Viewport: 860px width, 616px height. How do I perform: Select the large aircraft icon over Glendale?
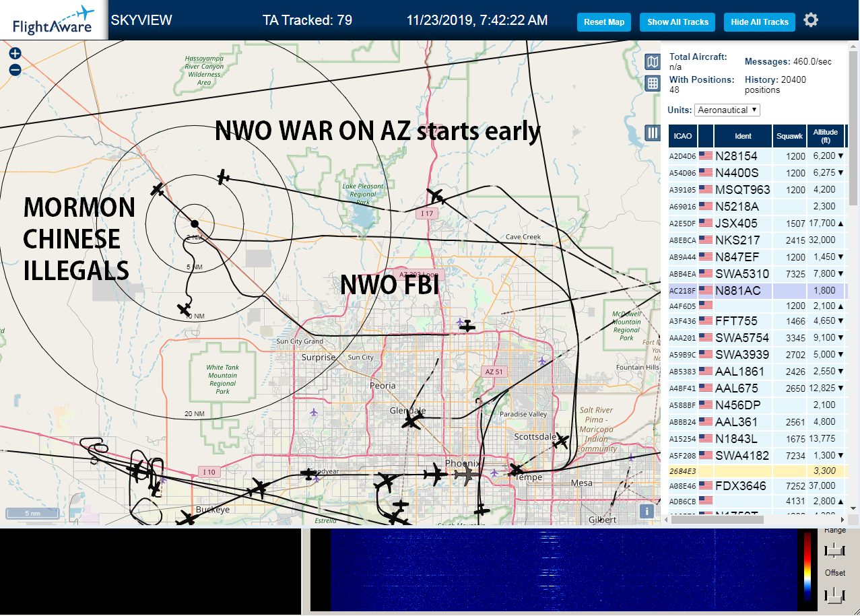pos(411,421)
